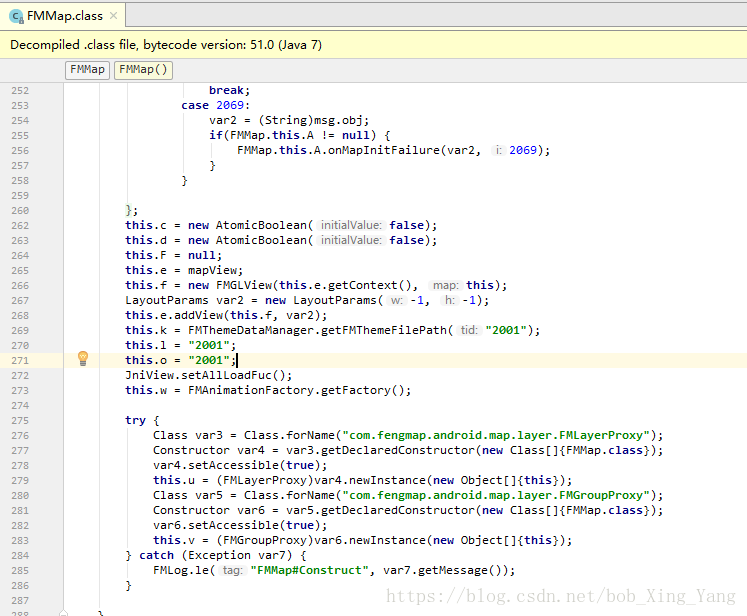Click 'this.l = "2001";' line
This screenshot has width=747, height=616.
[181, 345]
